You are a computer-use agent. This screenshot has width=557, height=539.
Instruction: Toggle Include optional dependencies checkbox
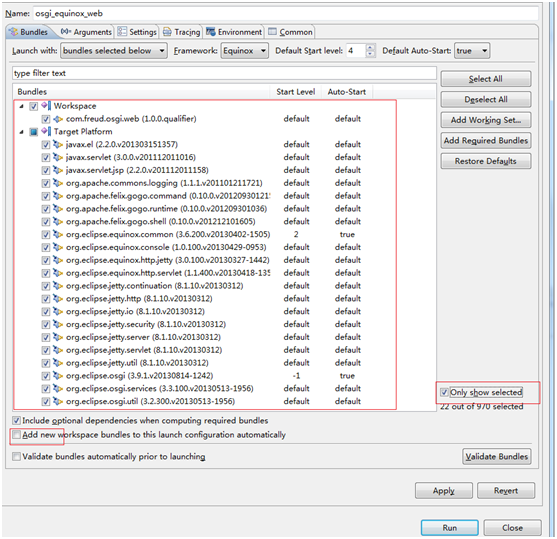(16, 421)
